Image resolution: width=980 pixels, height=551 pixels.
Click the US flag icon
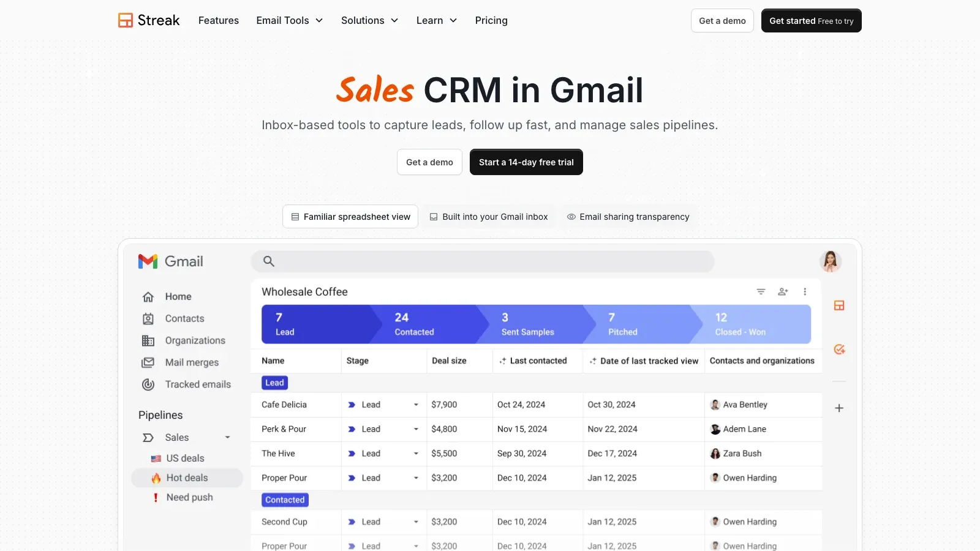[x=156, y=459]
